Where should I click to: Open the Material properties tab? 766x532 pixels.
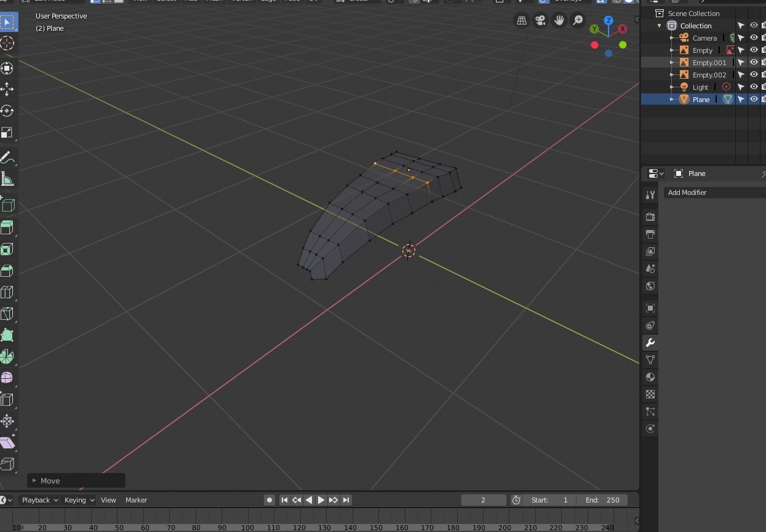pos(650,377)
